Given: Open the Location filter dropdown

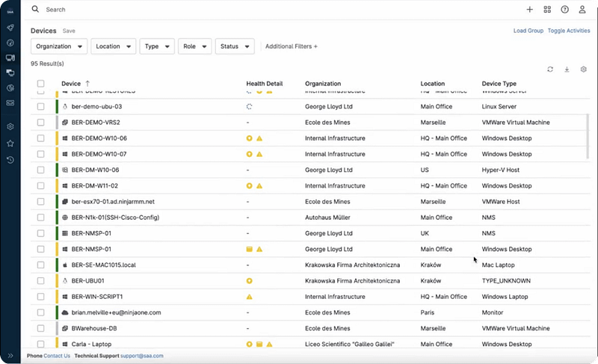Looking at the screenshot, I should click(x=114, y=46).
